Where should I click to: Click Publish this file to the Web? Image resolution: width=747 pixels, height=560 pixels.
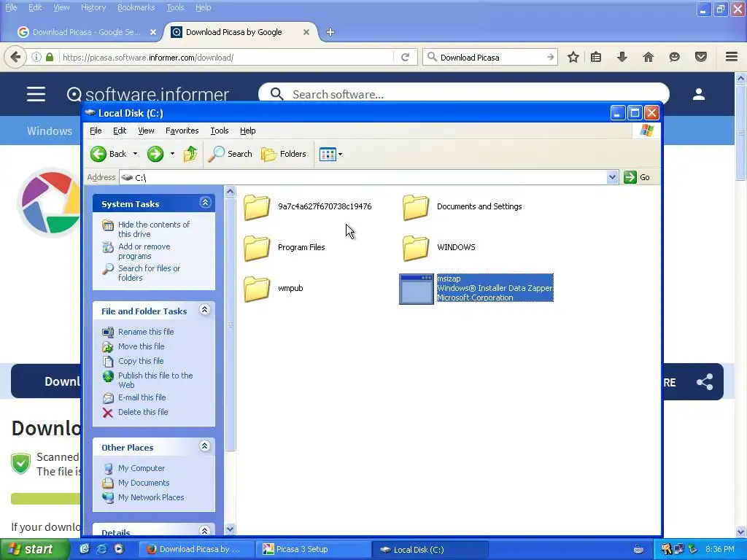[155, 380]
